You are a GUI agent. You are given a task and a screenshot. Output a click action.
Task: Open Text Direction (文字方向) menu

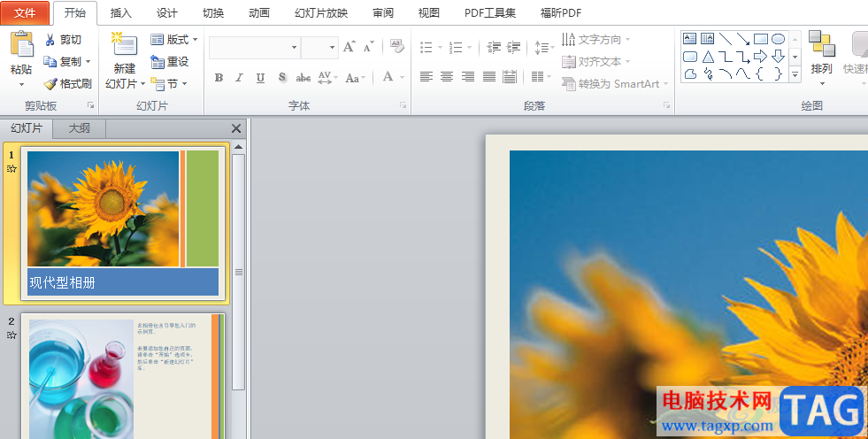tap(596, 39)
